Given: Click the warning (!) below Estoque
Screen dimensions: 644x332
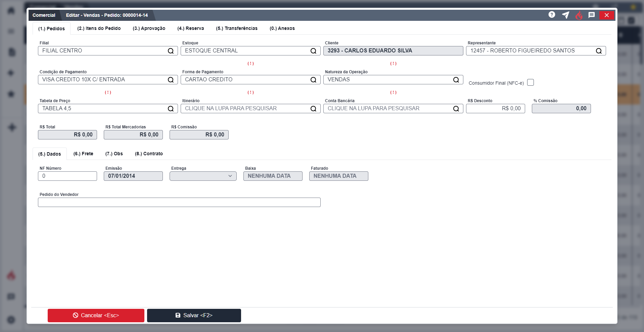Looking at the screenshot, I should click(251, 64).
